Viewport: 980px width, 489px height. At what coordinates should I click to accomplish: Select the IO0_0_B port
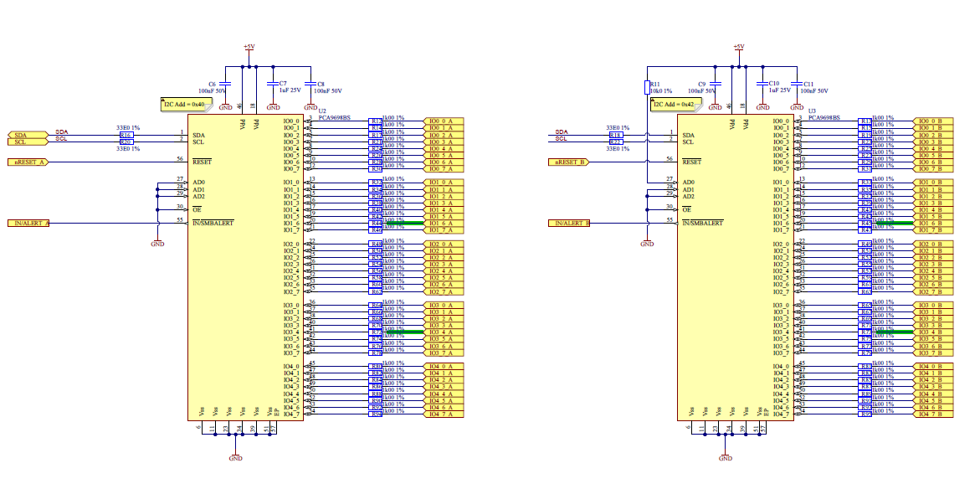(x=934, y=121)
